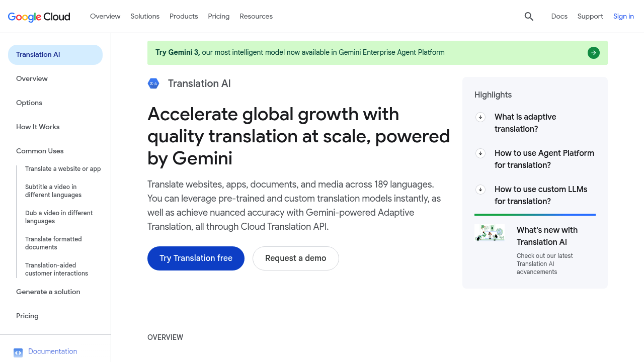Click Sign in
The image size is (644, 362).
click(623, 17)
